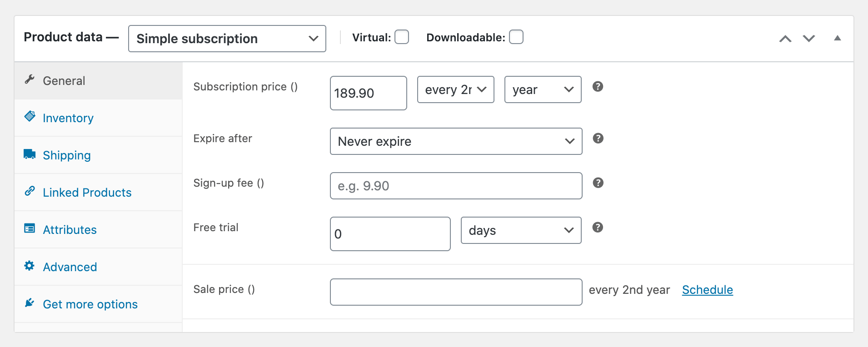Switch to the Shipping tab
Screen dimensions: 868x347
coord(98,155)
